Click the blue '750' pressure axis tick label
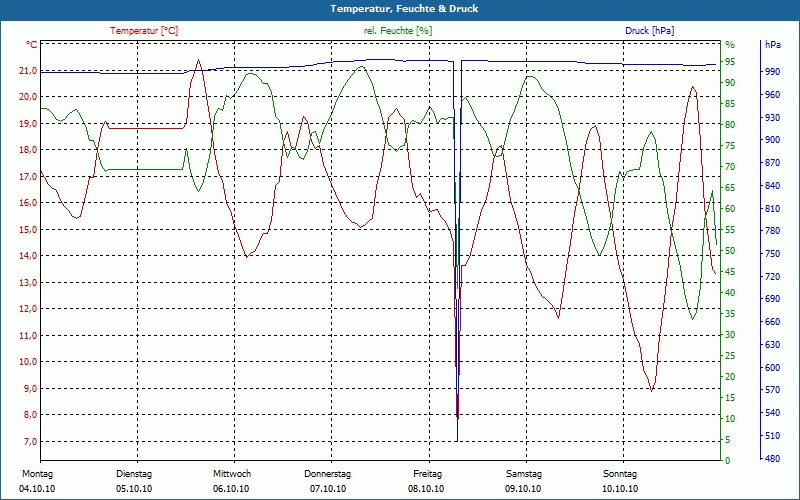The width and height of the screenshot is (800, 500). coord(773,254)
